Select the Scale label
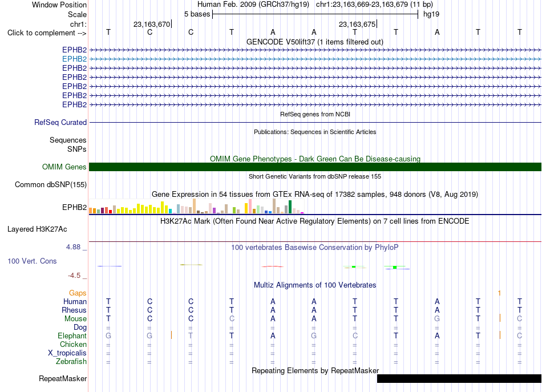 78,14
